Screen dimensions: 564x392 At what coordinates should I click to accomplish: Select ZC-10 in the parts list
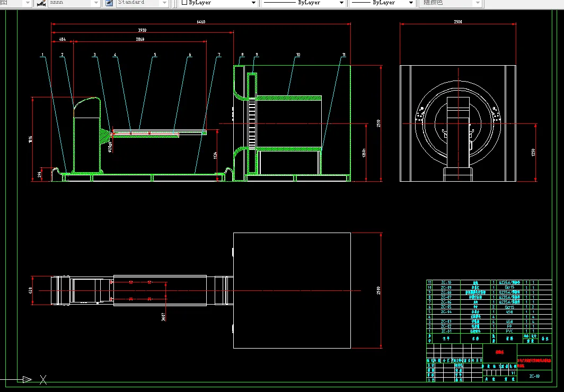(x=446, y=283)
